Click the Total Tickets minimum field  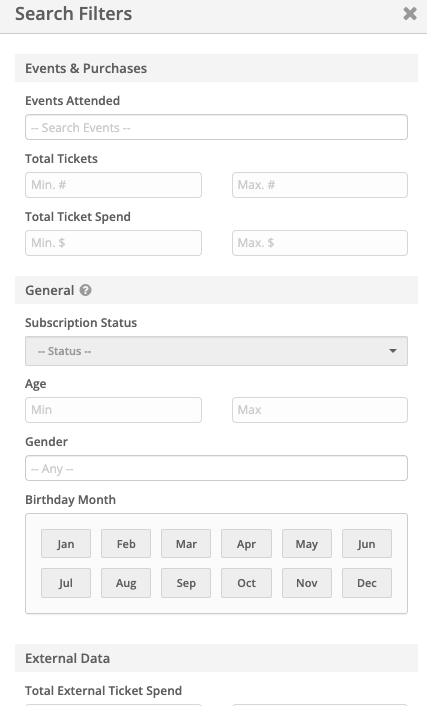(x=113, y=185)
